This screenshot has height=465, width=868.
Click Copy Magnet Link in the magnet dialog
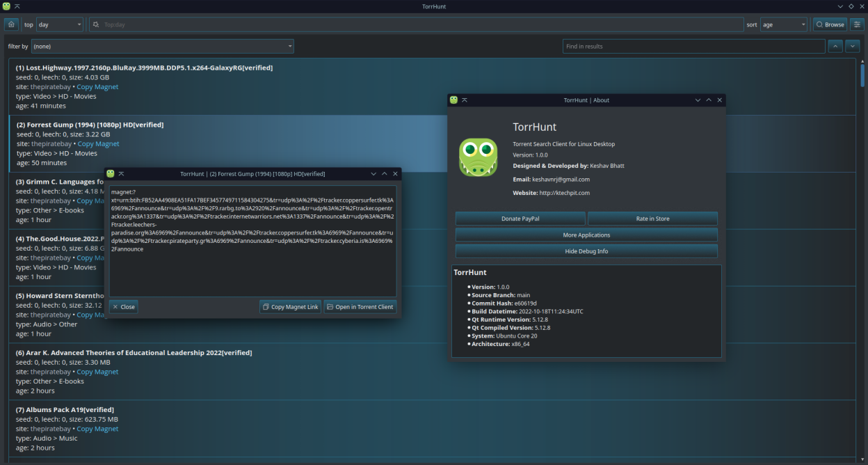[x=290, y=306]
